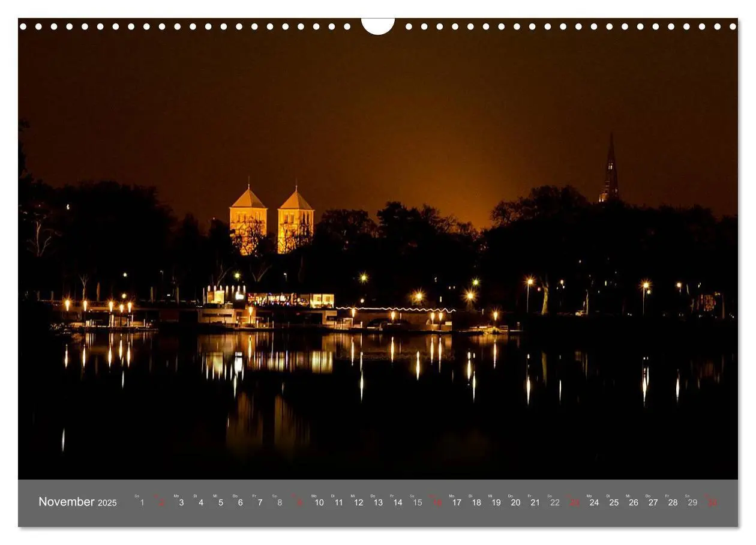Click the "2025" year label

(107, 503)
